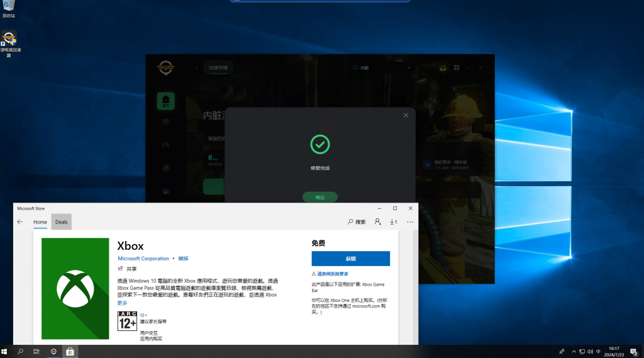Click the gamepad icon in accelerator sidebar
Viewport: 644px width, 358px height.
click(x=166, y=145)
